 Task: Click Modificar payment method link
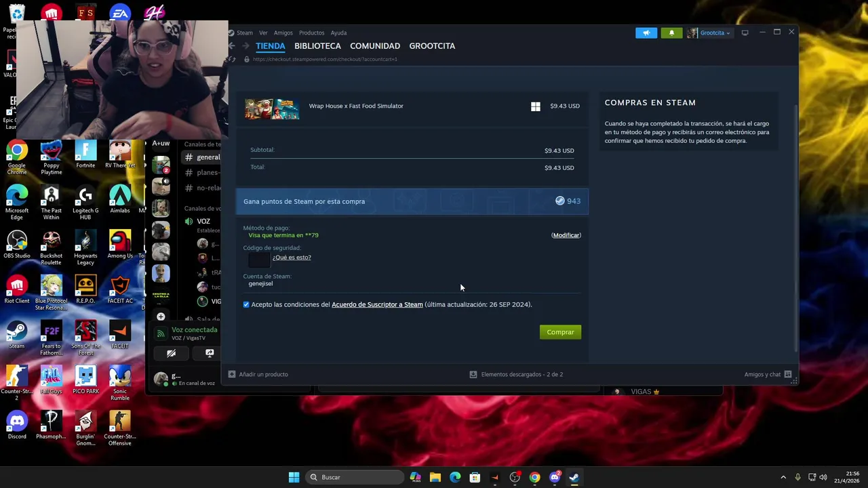(x=566, y=235)
